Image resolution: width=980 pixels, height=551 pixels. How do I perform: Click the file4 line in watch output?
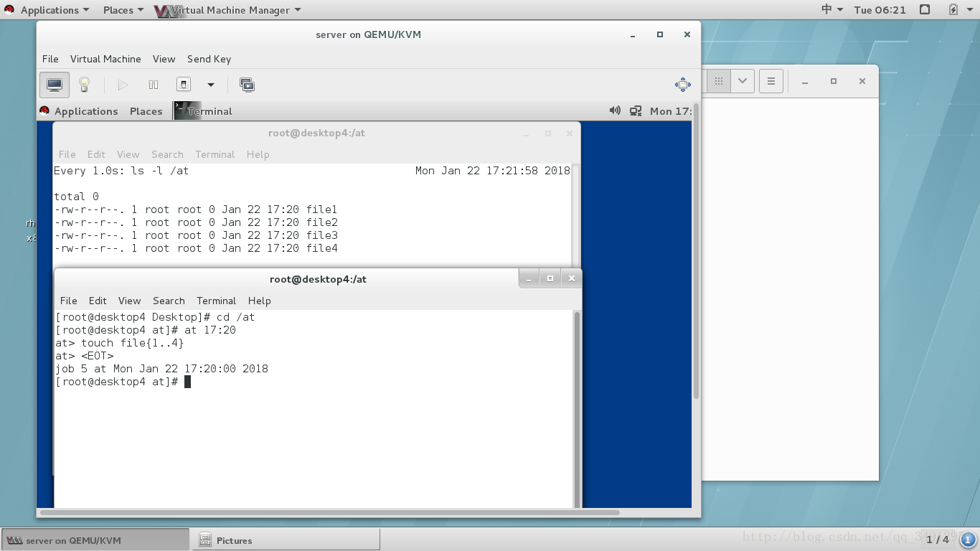click(x=196, y=248)
